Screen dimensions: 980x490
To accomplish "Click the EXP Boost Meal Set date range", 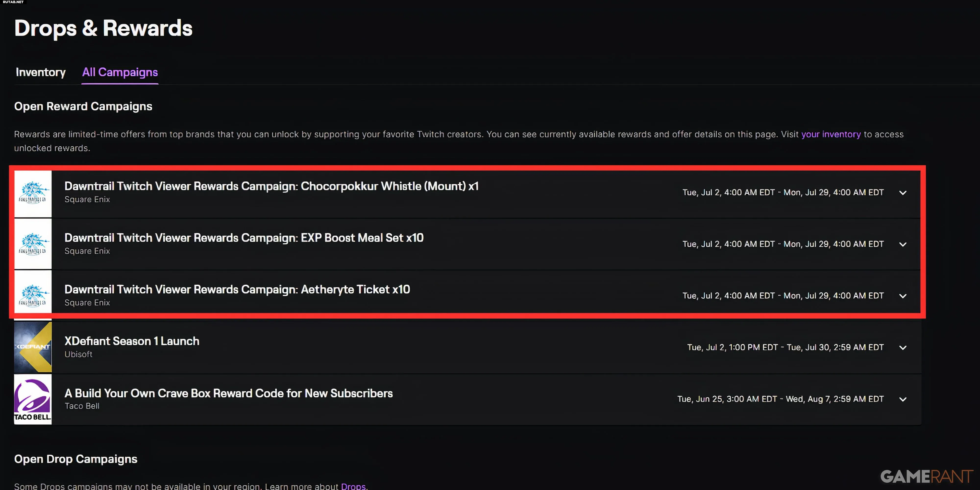I will [783, 244].
